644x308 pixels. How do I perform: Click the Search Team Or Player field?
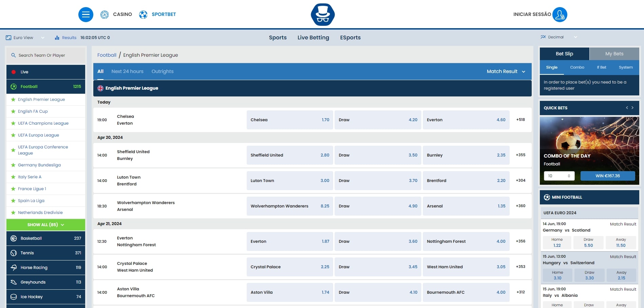pyautogui.click(x=45, y=55)
